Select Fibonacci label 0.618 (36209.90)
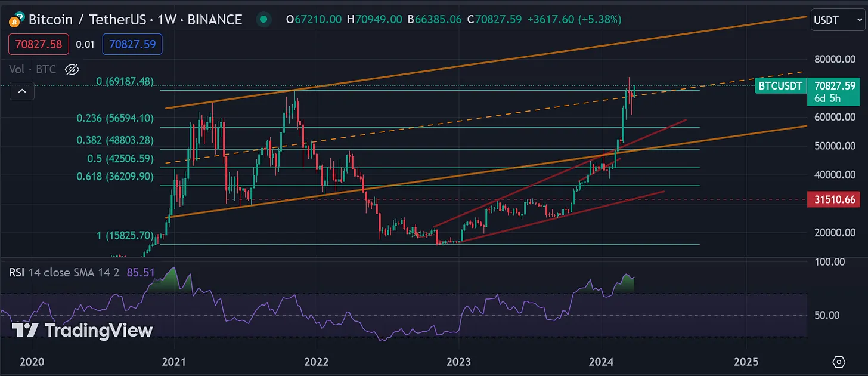 (115, 177)
